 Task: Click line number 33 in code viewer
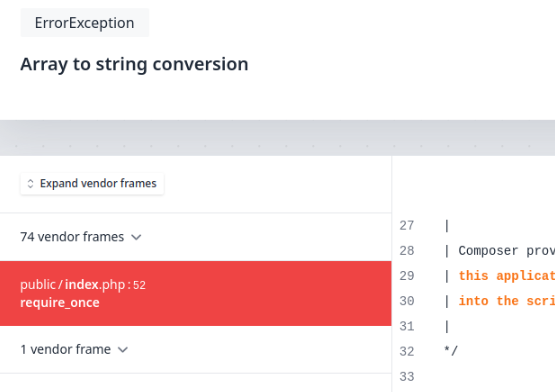(407, 376)
